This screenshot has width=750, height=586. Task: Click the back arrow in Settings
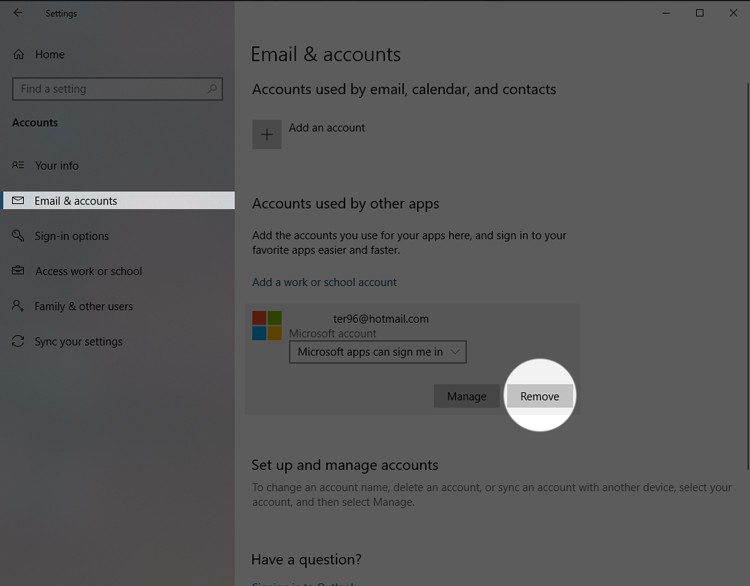18,13
